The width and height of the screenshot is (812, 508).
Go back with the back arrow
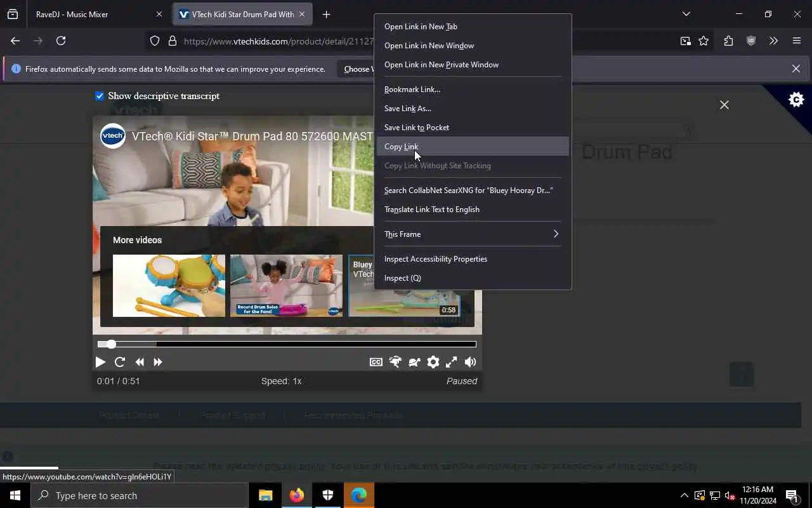(x=15, y=41)
